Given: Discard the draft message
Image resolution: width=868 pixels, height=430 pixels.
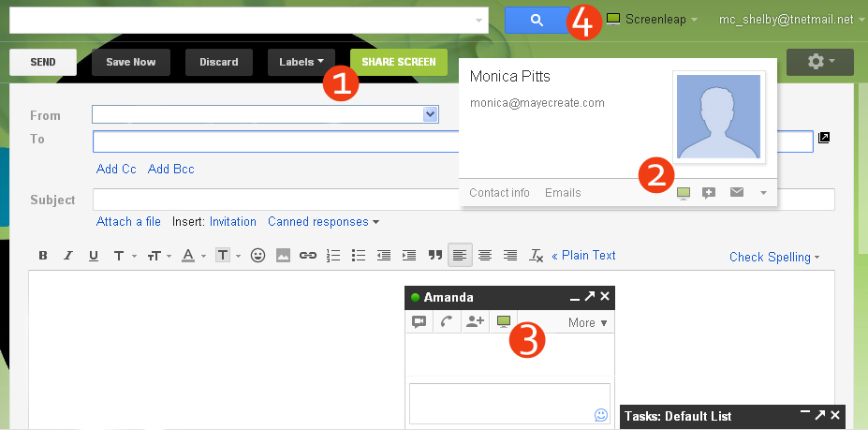Looking at the screenshot, I should coord(219,62).
